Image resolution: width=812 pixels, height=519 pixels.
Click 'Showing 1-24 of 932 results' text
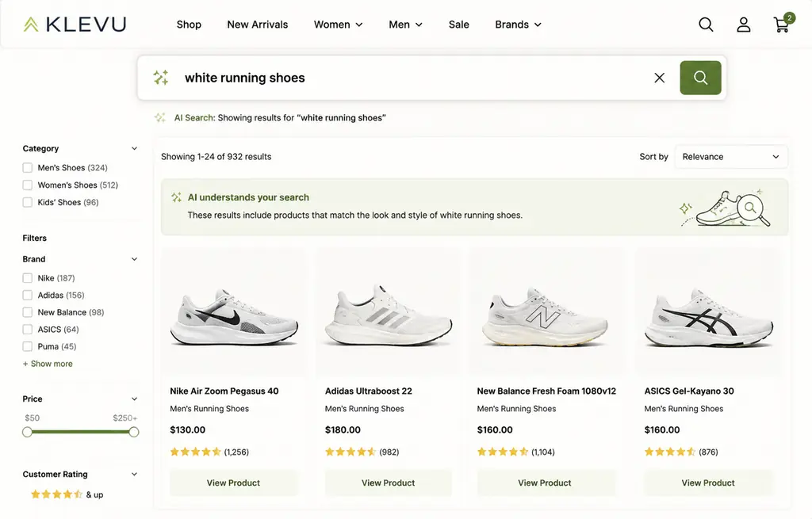(x=216, y=157)
